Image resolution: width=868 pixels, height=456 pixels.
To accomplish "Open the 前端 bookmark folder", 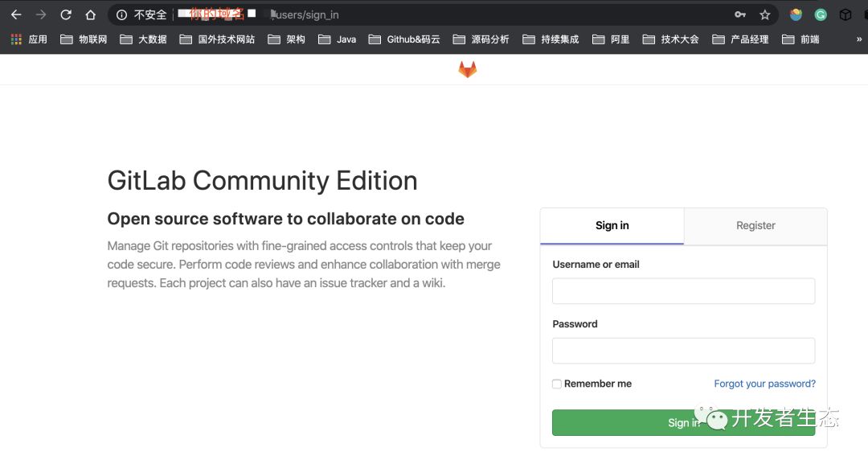I will coord(800,39).
